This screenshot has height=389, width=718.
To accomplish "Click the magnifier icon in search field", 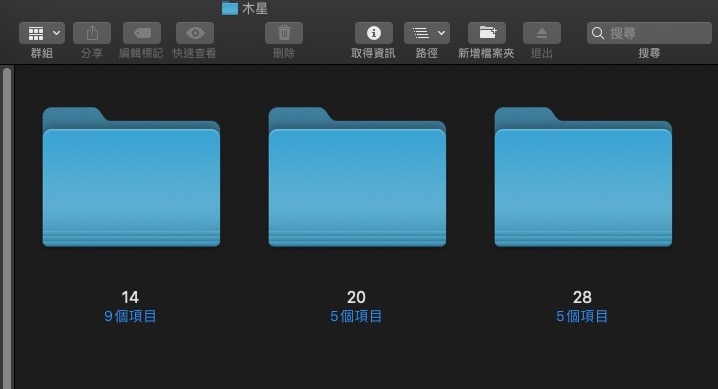I will tap(598, 33).
